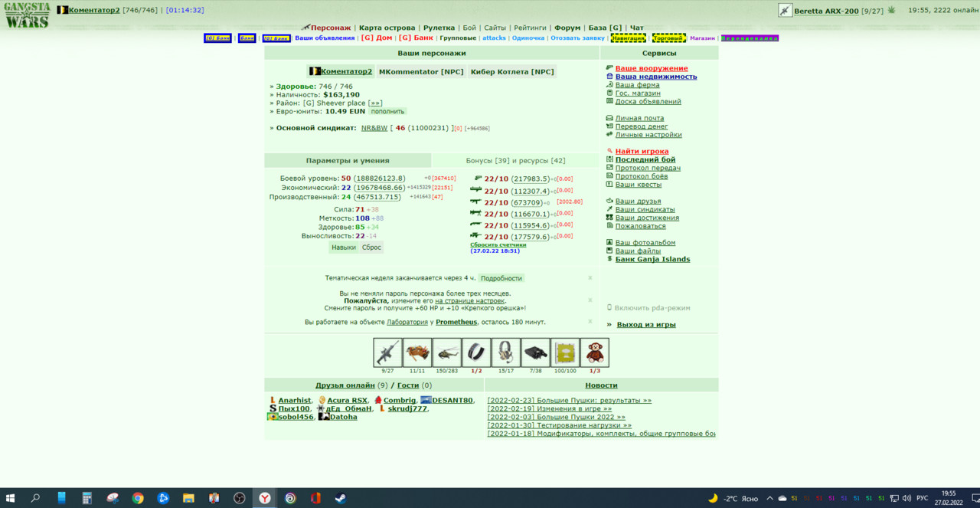Switch to Бонусы и ресурсы tab
This screenshot has width=980, height=508.
coord(516,161)
